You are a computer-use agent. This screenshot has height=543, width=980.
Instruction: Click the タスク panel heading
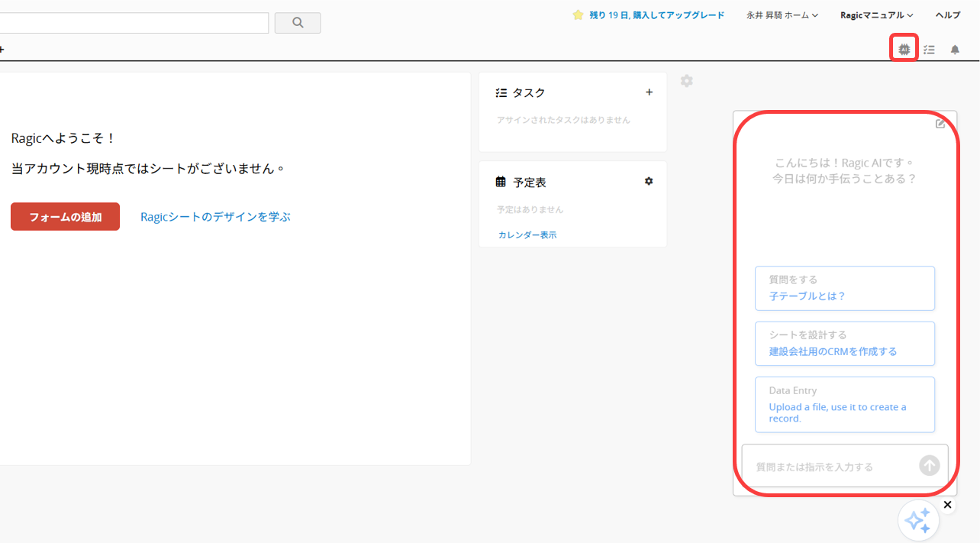[529, 92]
